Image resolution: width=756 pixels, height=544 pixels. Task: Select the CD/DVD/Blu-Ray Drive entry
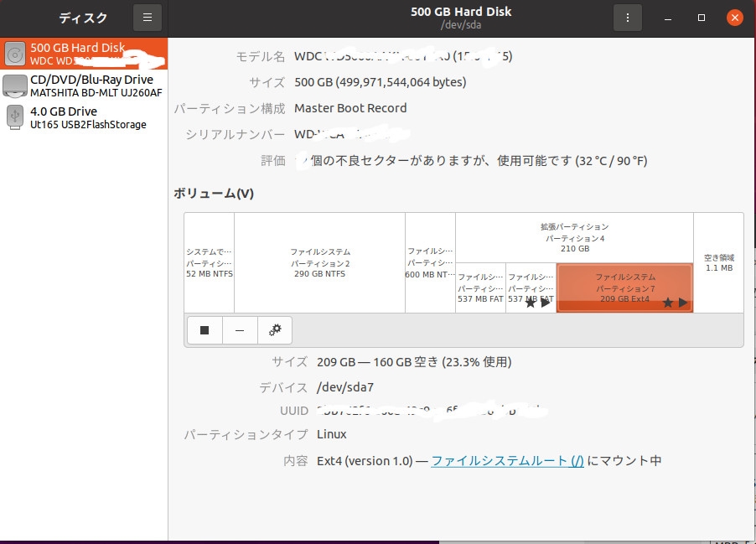coord(84,85)
